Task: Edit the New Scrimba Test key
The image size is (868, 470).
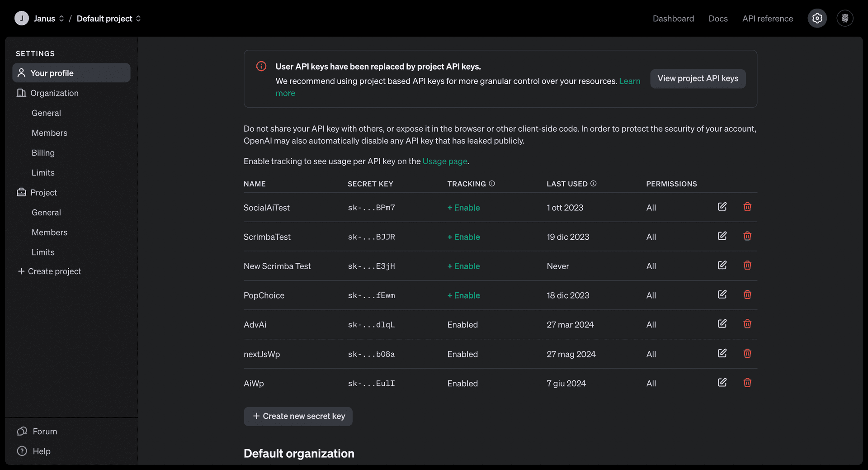Action: [722, 265]
